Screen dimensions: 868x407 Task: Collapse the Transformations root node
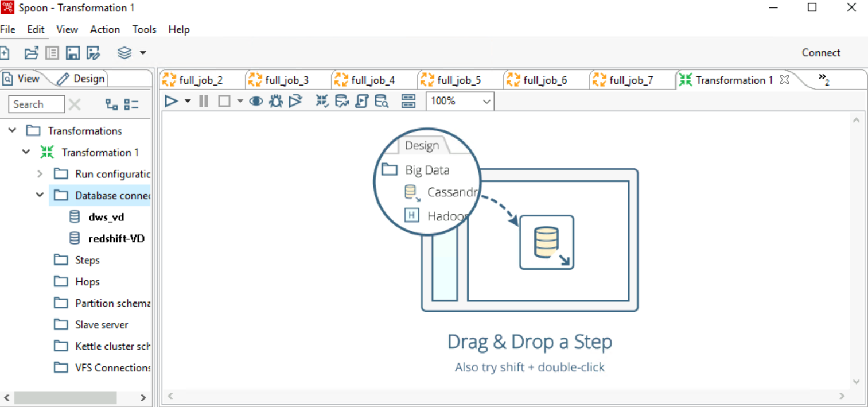click(12, 131)
